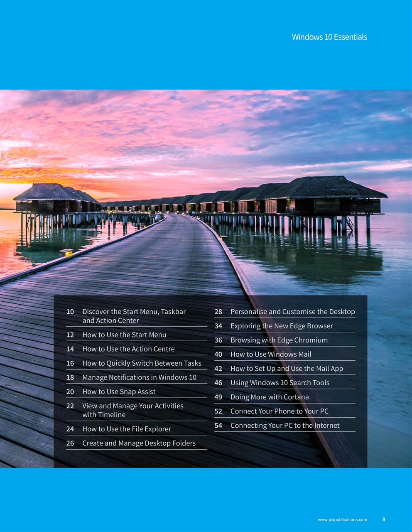Viewport: 412px width, 532px height.
Task: Open 'Discover the Start Menu, Taskbar and Action Center'
Action: click(x=134, y=316)
